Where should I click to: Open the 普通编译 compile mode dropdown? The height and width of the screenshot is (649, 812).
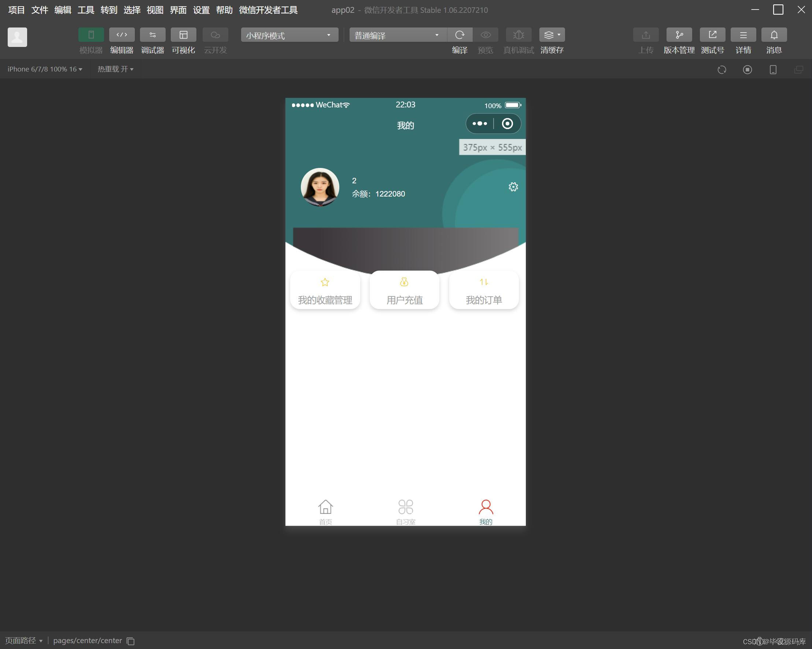[397, 35]
